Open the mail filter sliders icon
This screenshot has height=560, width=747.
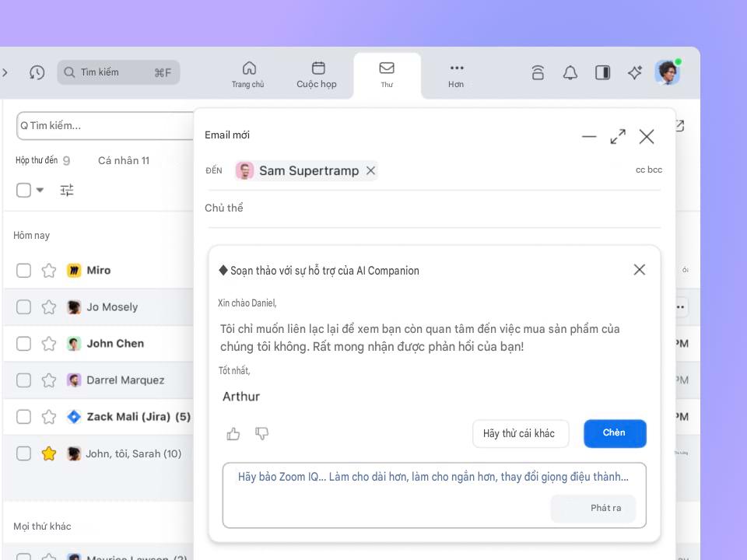point(67,190)
